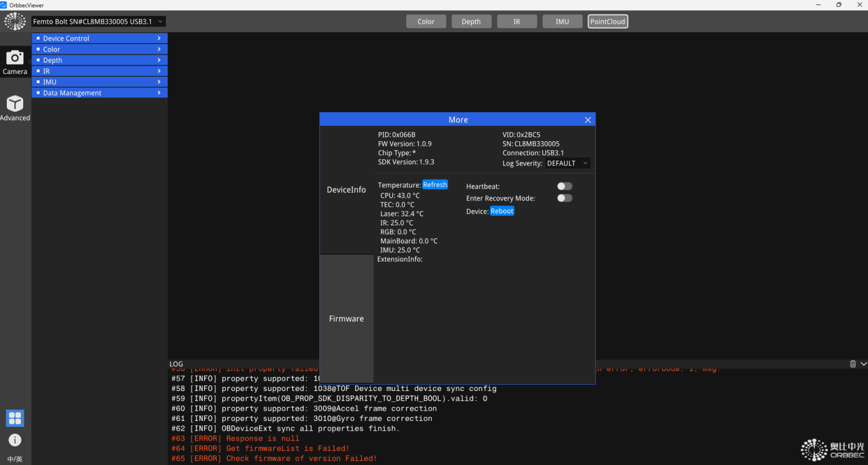Screen dimensions: 868x465
Task: Click the grid layout icon in sidebar
Action: pos(15,418)
